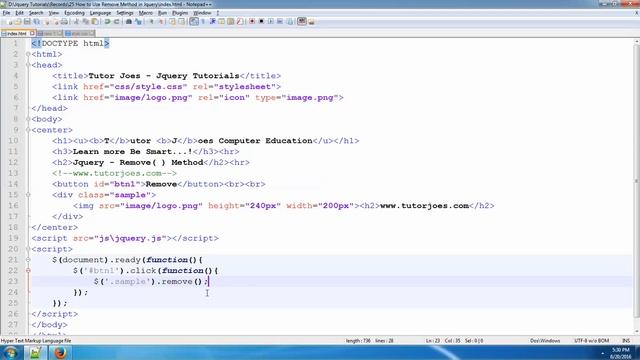Collapse the script fold on line 20

pos(28,249)
